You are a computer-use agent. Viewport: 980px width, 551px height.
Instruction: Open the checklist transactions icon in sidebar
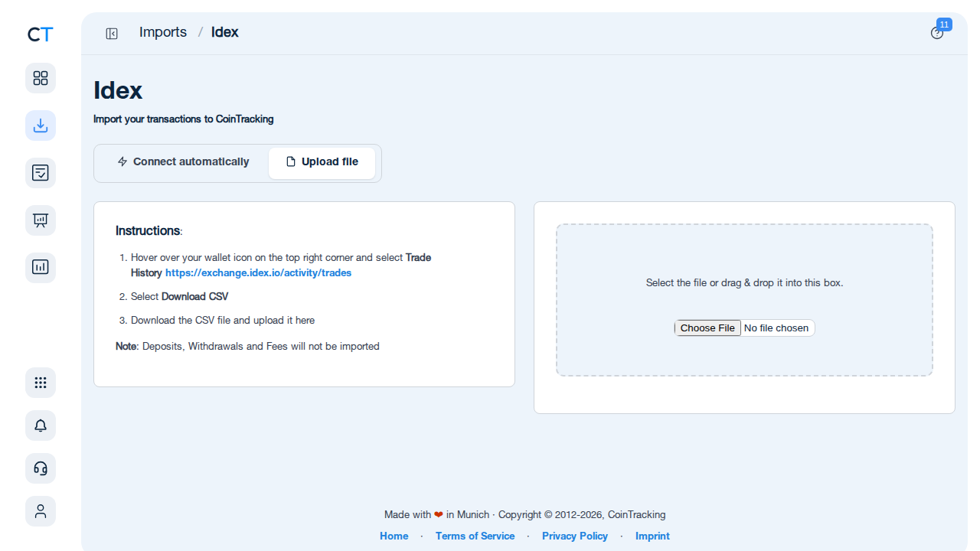[41, 173]
